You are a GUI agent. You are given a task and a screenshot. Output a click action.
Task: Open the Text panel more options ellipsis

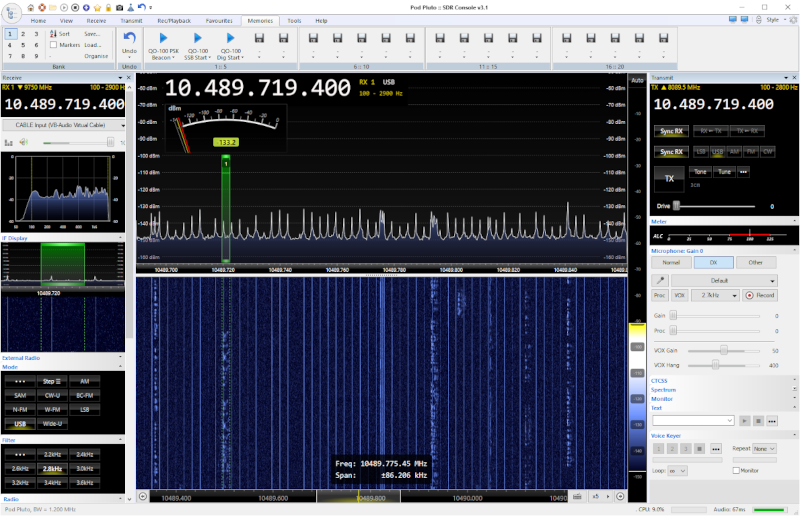tap(772, 421)
